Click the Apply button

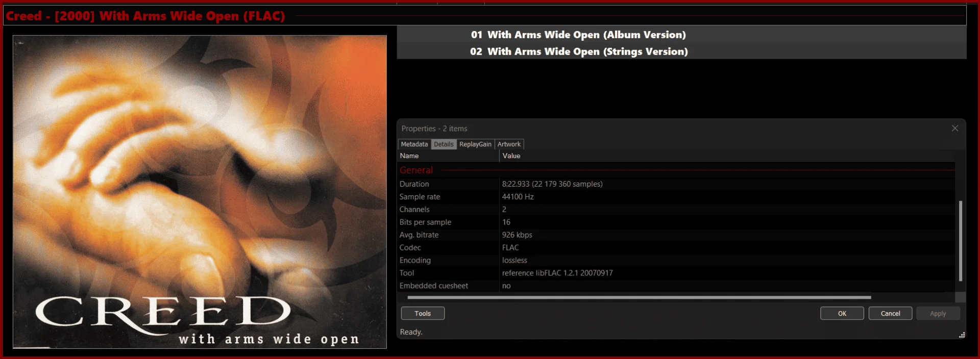(x=938, y=314)
